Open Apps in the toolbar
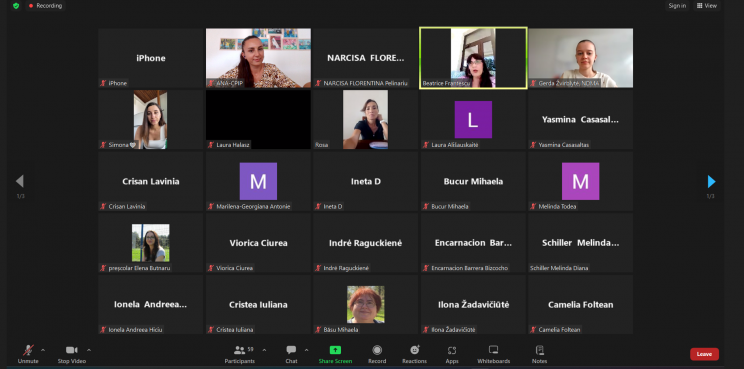The height and width of the screenshot is (369, 744). pyautogui.click(x=452, y=354)
